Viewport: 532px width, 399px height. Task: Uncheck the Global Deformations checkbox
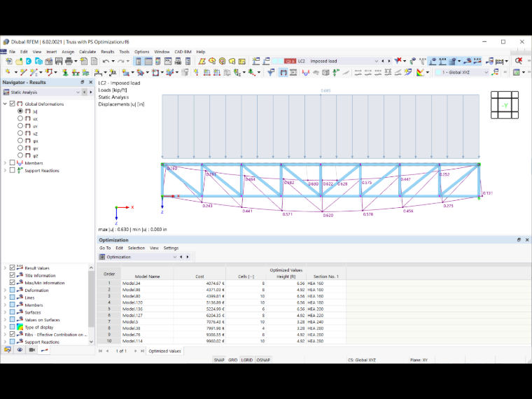(12, 104)
